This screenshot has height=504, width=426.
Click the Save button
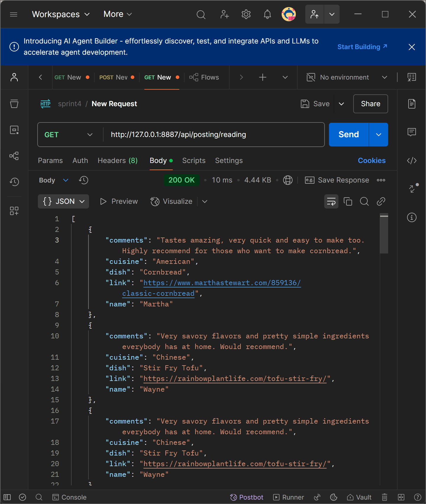tap(315, 104)
